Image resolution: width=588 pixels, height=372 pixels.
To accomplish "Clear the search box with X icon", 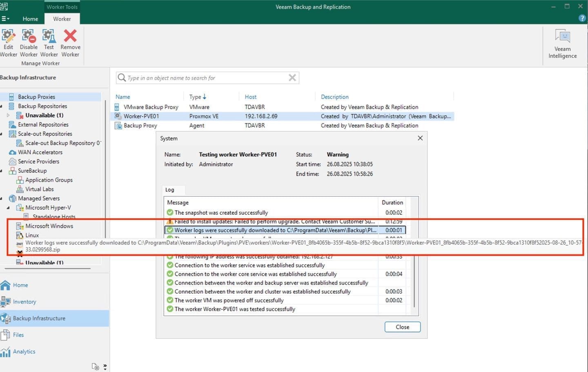I will (x=292, y=78).
